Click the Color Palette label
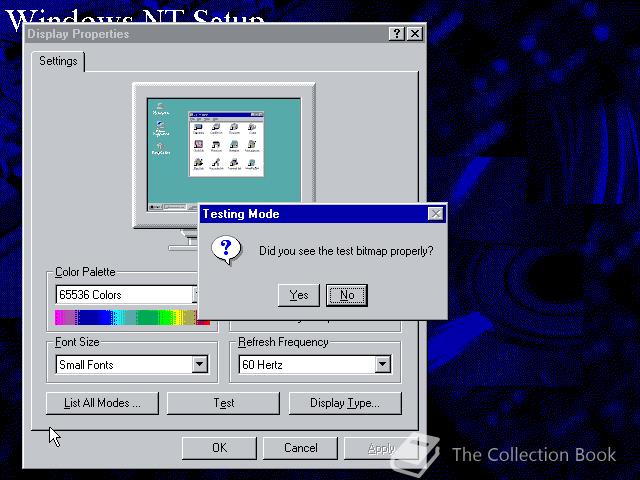 pyautogui.click(x=85, y=272)
